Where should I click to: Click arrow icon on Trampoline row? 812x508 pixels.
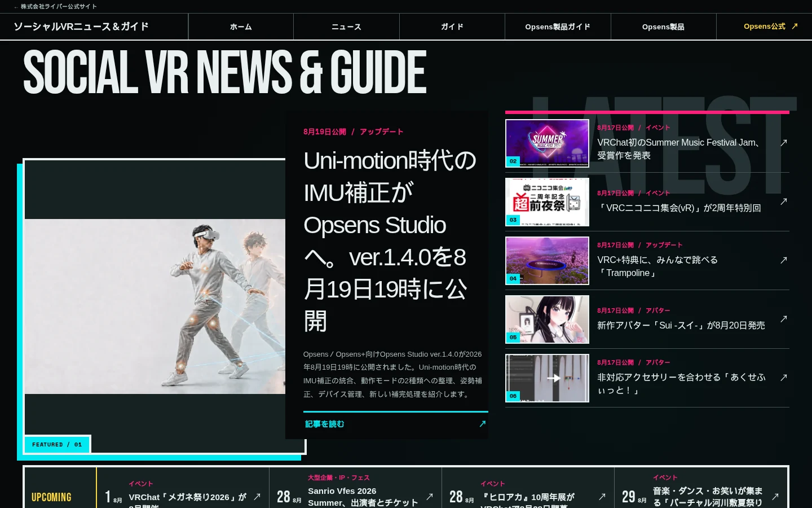pyautogui.click(x=783, y=260)
